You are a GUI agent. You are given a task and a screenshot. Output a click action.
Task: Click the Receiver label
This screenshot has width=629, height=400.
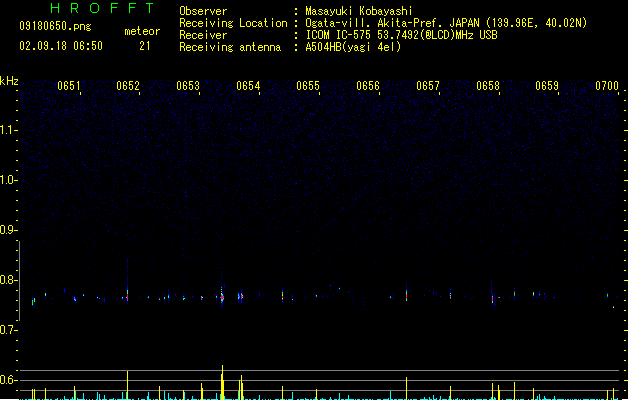pyautogui.click(x=203, y=35)
